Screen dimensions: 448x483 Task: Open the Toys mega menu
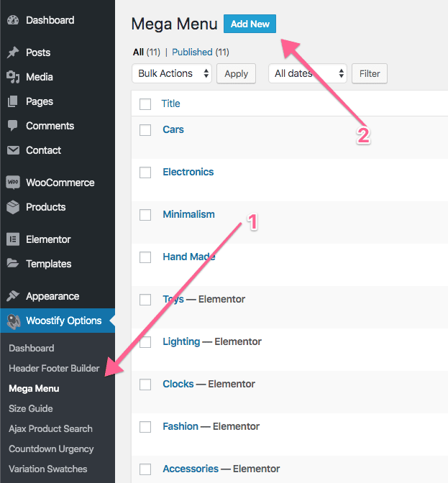point(173,299)
